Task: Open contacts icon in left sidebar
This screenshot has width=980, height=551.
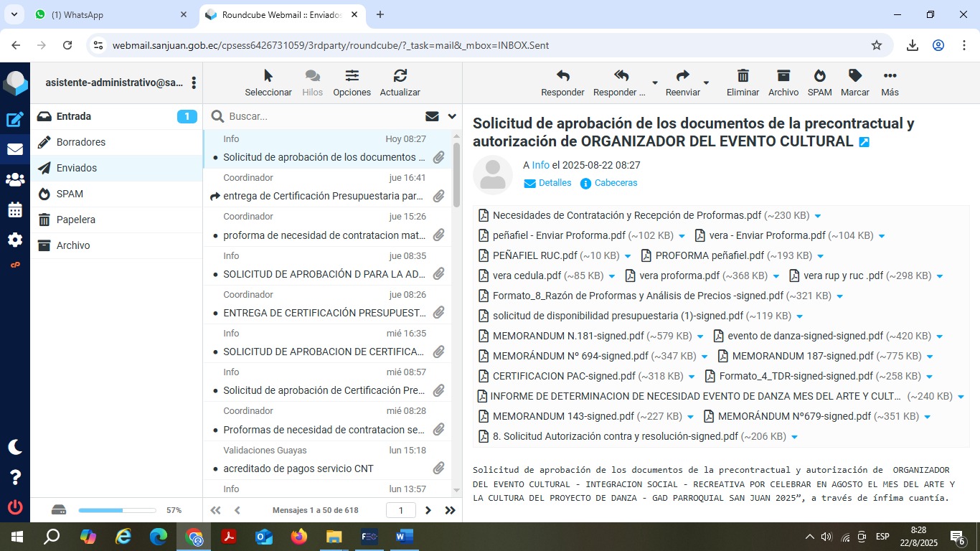Action: point(15,180)
